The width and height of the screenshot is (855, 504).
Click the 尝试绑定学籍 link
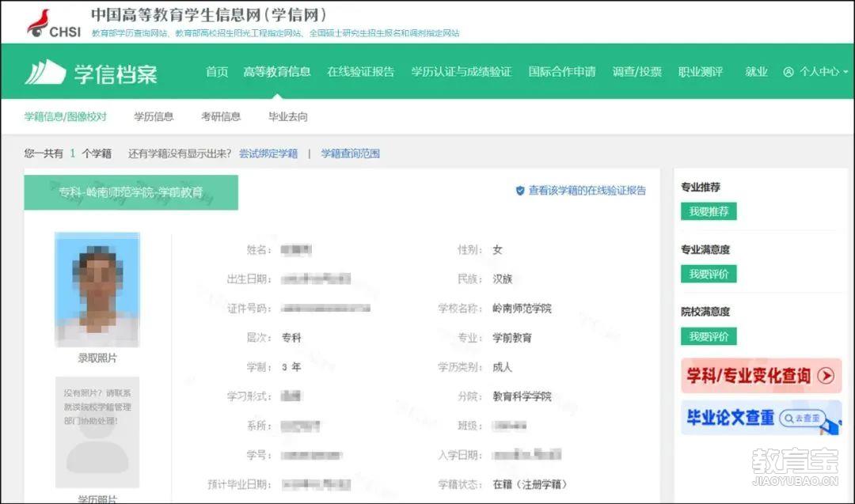click(268, 153)
